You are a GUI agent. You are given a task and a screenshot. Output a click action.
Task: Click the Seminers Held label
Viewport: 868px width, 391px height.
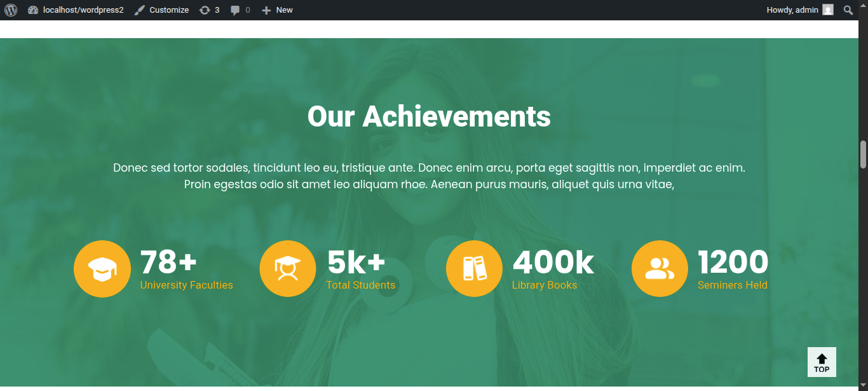click(733, 285)
